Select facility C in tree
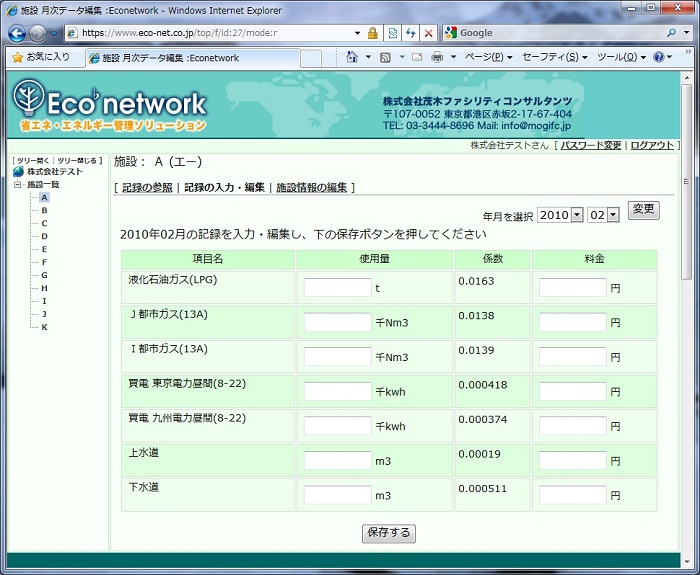Viewport: 700px width, 575px height. [44, 223]
